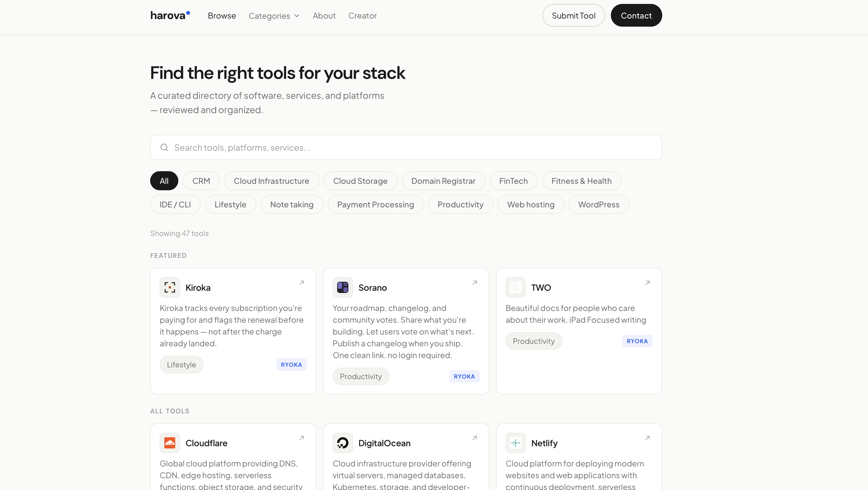Select the All filter chip
Screen dimensions: 868x490
pyautogui.click(x=164, y=181)
